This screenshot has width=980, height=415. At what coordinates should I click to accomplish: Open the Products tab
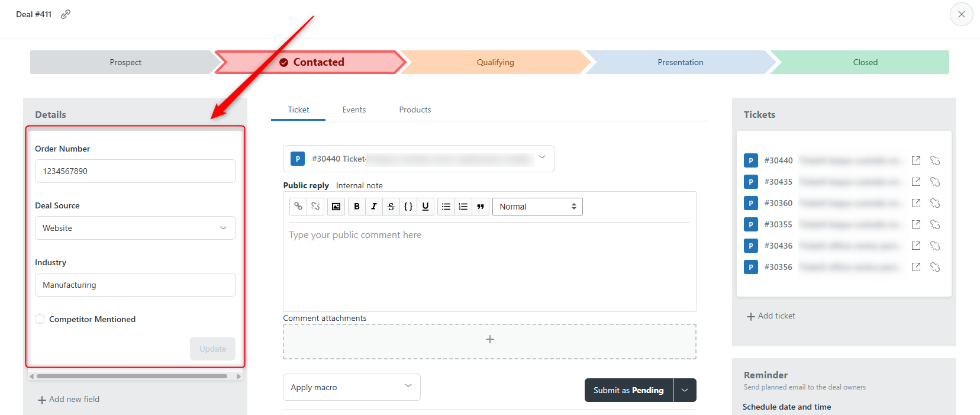tap(415, 110)
